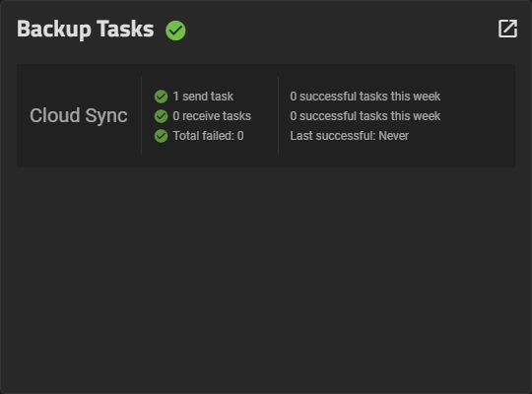This screenshot has width=532, height=394.
Task: Click the check icon next to 0 receive tasks
Action: click(161, 116)
